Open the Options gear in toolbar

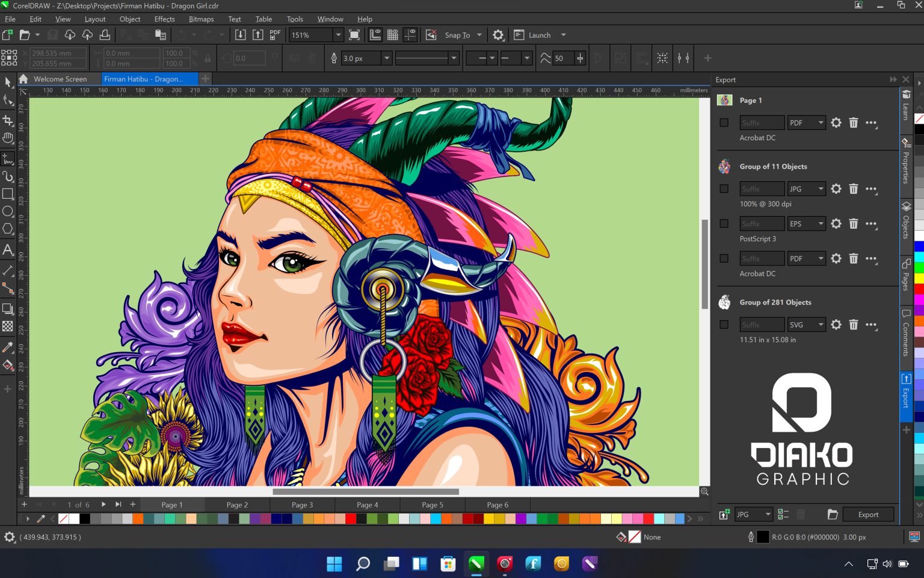point(498,35)
